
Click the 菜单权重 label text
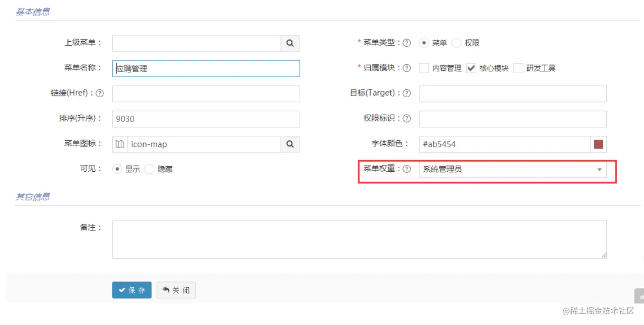click(x=380, y=169)
